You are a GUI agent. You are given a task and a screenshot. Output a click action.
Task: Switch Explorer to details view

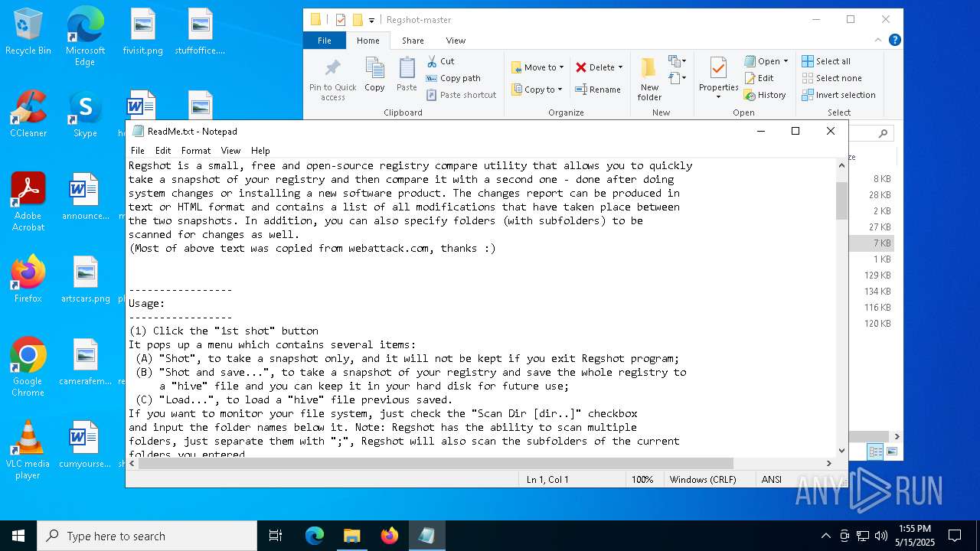tap(875, 452)
